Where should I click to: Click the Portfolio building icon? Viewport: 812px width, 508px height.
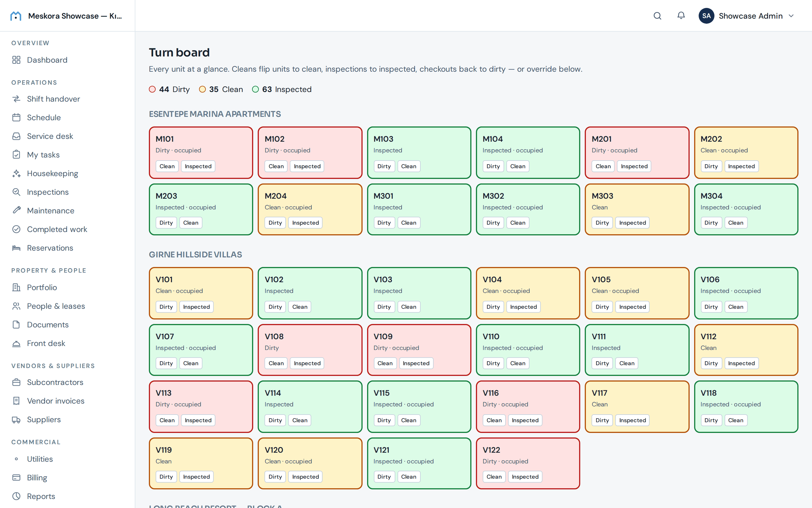point(16,287)
